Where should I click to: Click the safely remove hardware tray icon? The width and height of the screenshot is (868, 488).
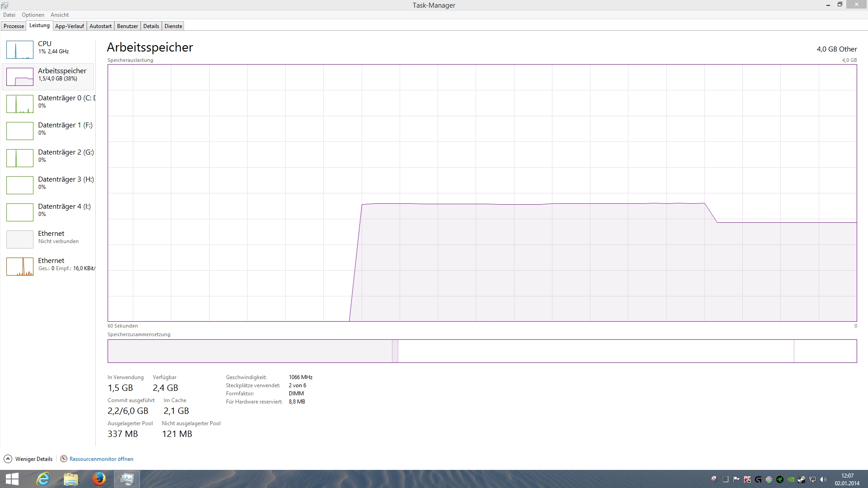tap(714, 479)
